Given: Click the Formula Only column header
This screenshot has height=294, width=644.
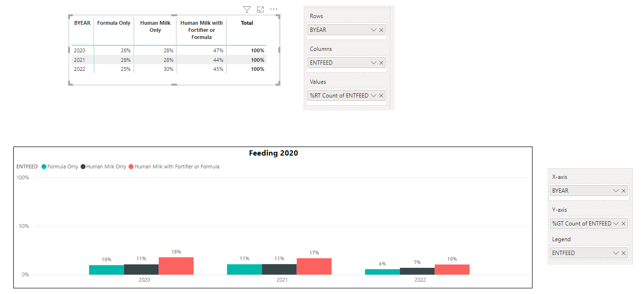Looking at the screenshot, I should point(114,23).
